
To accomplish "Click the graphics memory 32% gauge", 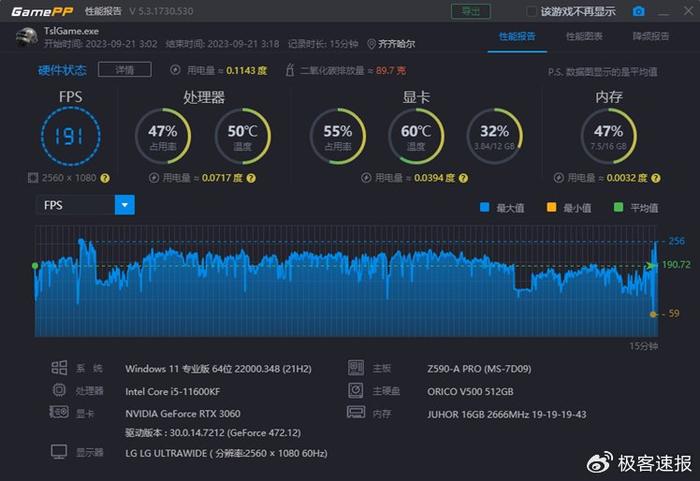I will (495, 136).
